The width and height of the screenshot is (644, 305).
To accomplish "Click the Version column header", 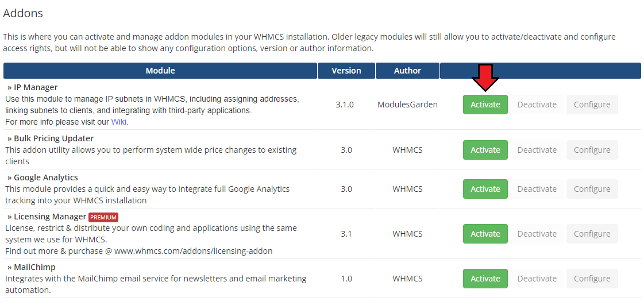I will coord(346,71).
